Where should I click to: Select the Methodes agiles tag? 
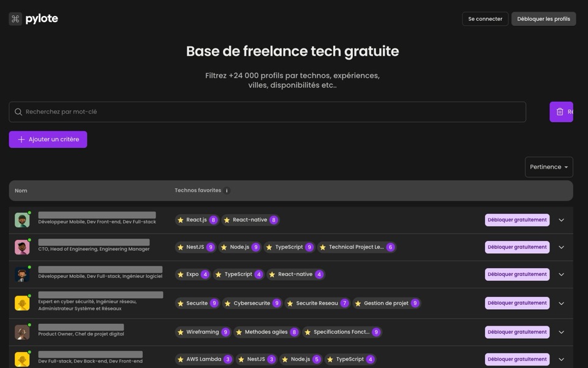pyautogui.click(x=266, y=332)
